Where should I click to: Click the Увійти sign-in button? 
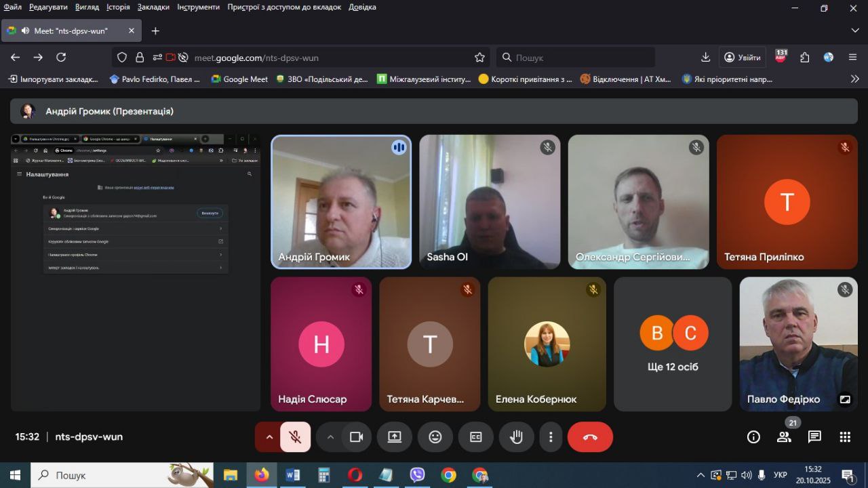click(743, 58)
